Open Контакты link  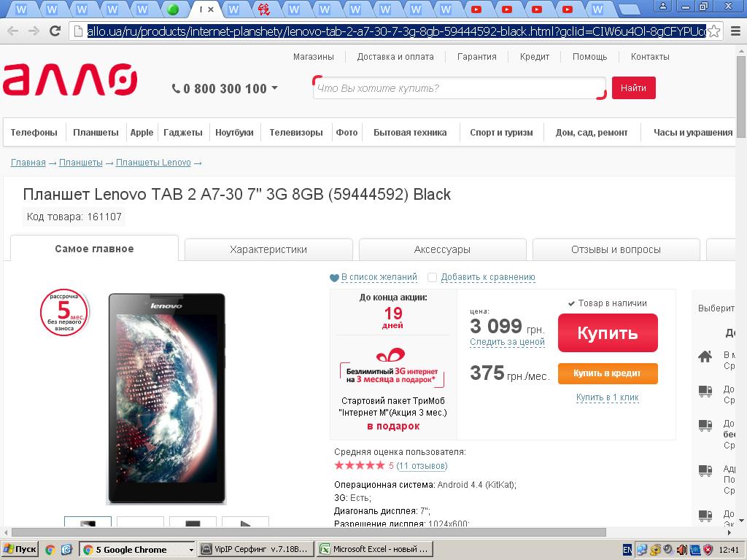[x=650, y=57]
